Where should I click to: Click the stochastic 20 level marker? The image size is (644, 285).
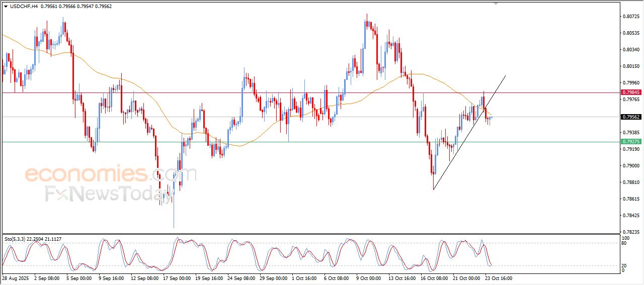point(625,265)
